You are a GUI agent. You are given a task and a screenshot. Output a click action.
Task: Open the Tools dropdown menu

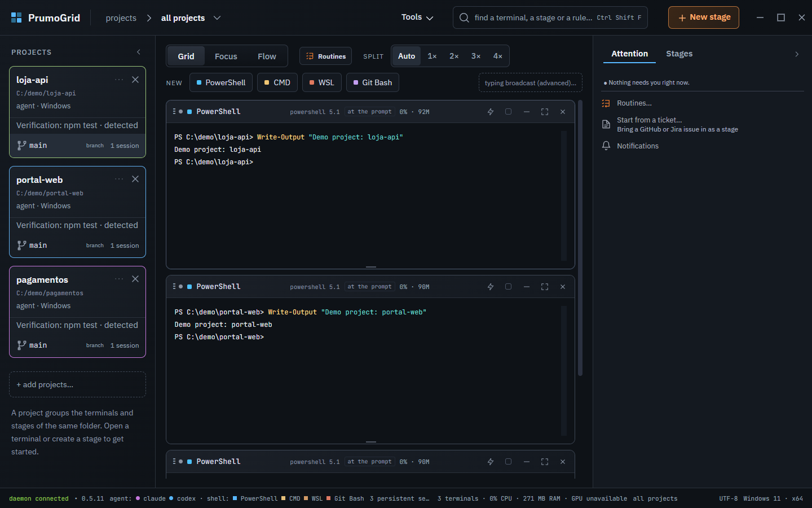[417, 17]
